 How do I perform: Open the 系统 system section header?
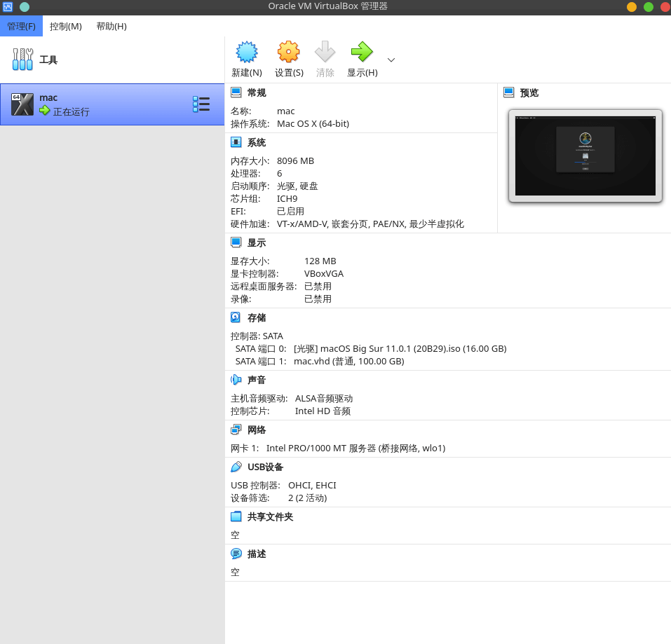(x=257, y=142)
